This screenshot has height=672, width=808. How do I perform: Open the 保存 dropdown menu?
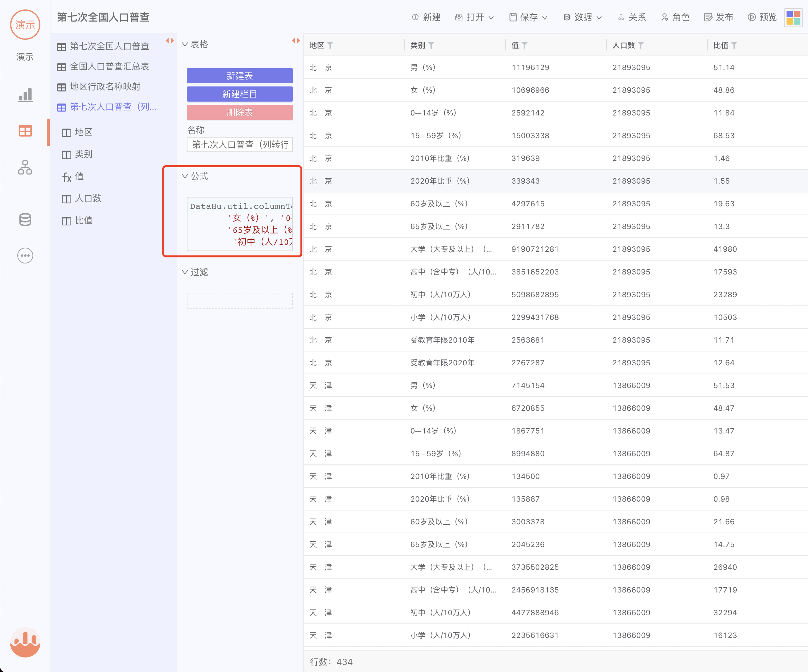528,17
